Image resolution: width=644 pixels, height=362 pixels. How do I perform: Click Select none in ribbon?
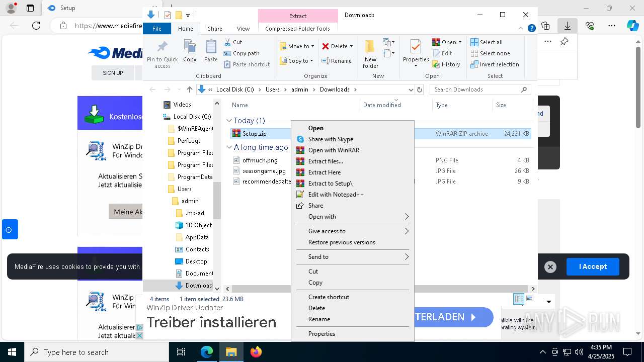tap(490, 53)
